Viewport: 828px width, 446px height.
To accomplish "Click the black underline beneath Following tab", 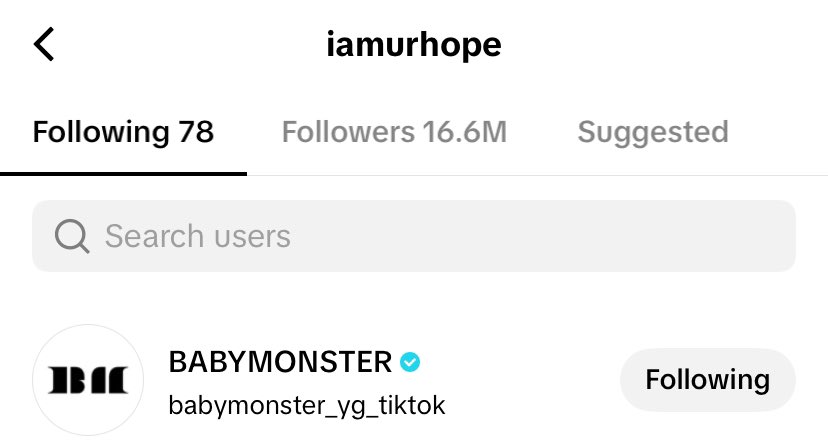I will click(x=123, y=174).
